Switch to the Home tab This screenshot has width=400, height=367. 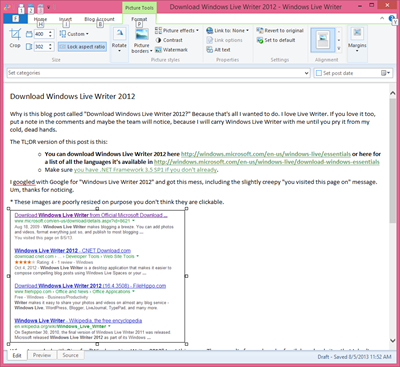coord(40,19)
